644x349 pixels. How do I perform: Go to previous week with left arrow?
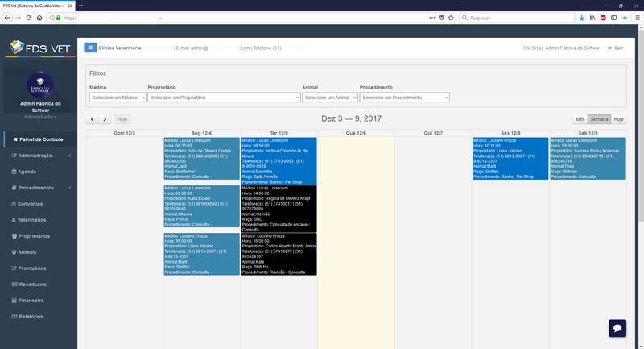point(93,119)
